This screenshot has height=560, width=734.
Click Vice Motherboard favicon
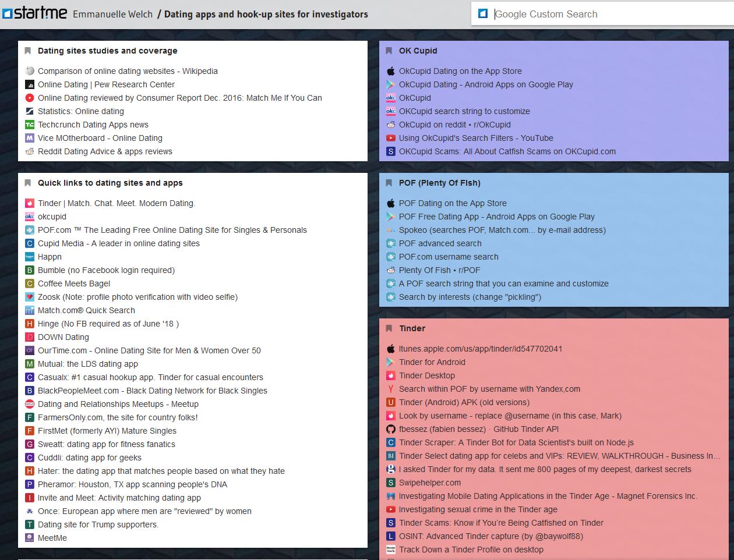click(30, 138)
